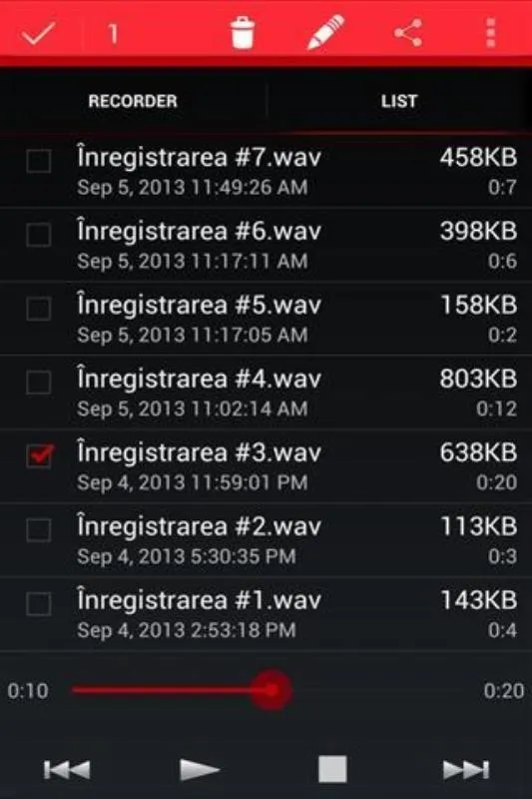The height and width of the screenshot is (799, 532).
Task: Tick the checkbox for Înregistrarea #5.wav
Action: pos(39,309)
